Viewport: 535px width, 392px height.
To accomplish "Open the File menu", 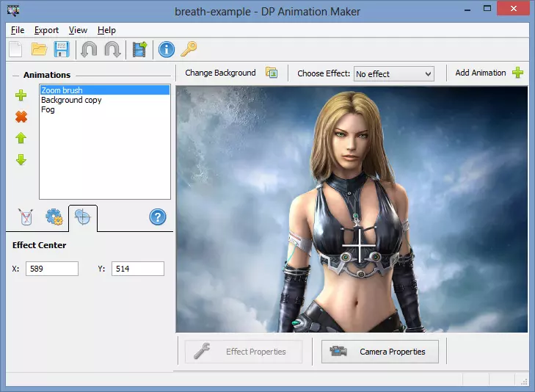I will pos(18,30).
